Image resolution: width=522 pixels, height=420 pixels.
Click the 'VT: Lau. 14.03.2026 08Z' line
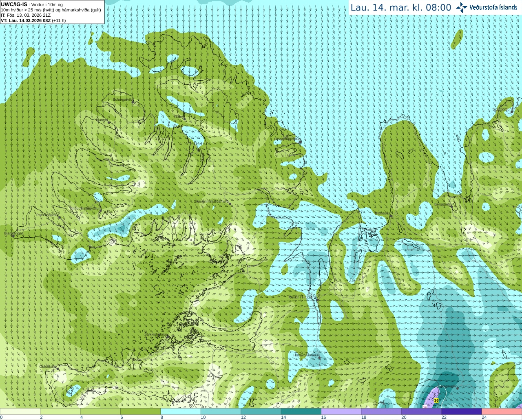[26, 20]
